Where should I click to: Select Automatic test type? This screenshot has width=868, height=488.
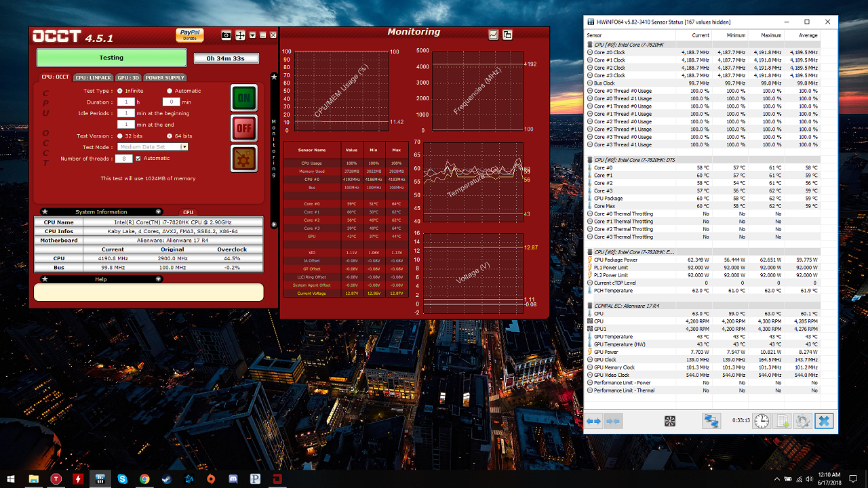170,91
